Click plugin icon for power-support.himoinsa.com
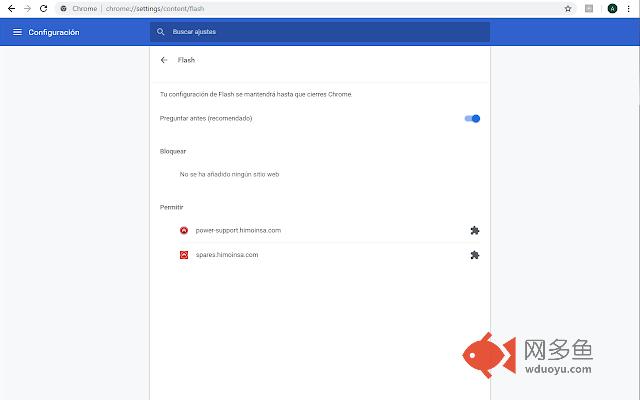This screenshot has width=640, height=400. coord(474,231)
